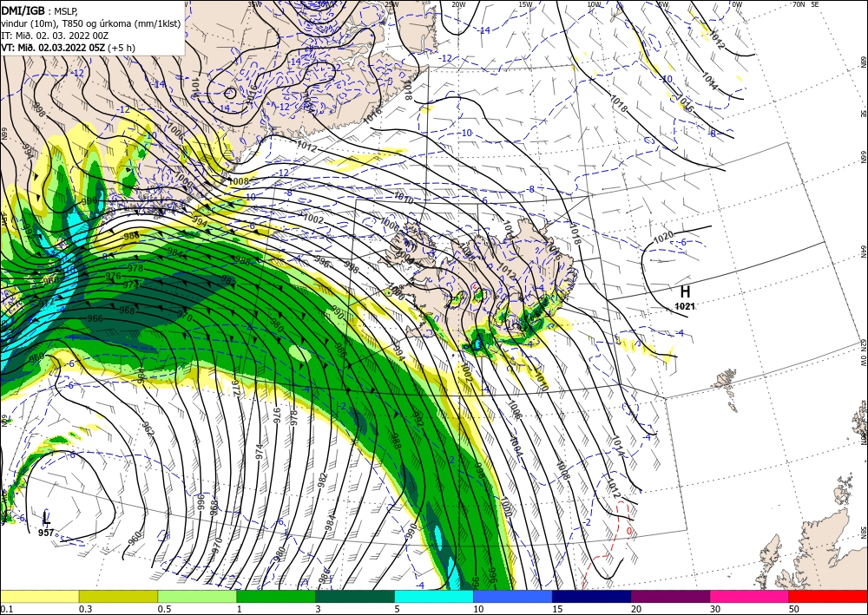Click the 0.5 legend value label
Screen dimensions: 868x615
pyautogui.click(x=163, y=609)
